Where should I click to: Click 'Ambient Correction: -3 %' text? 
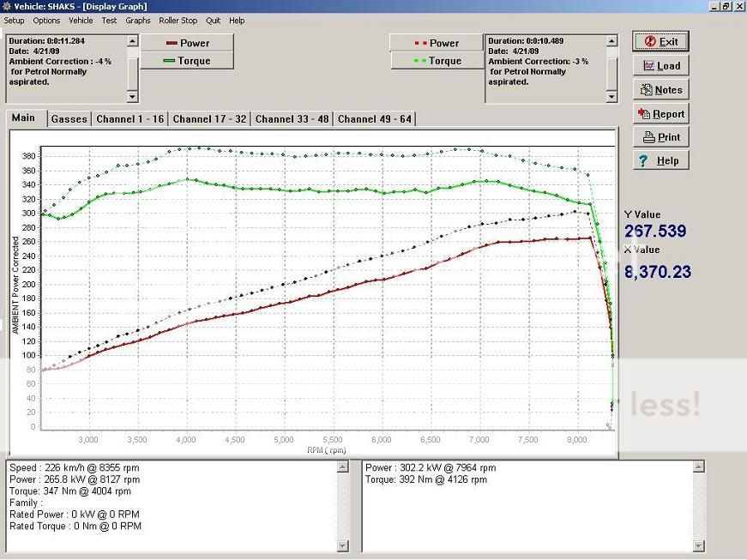pyautogui.click(x=539, y=62)
